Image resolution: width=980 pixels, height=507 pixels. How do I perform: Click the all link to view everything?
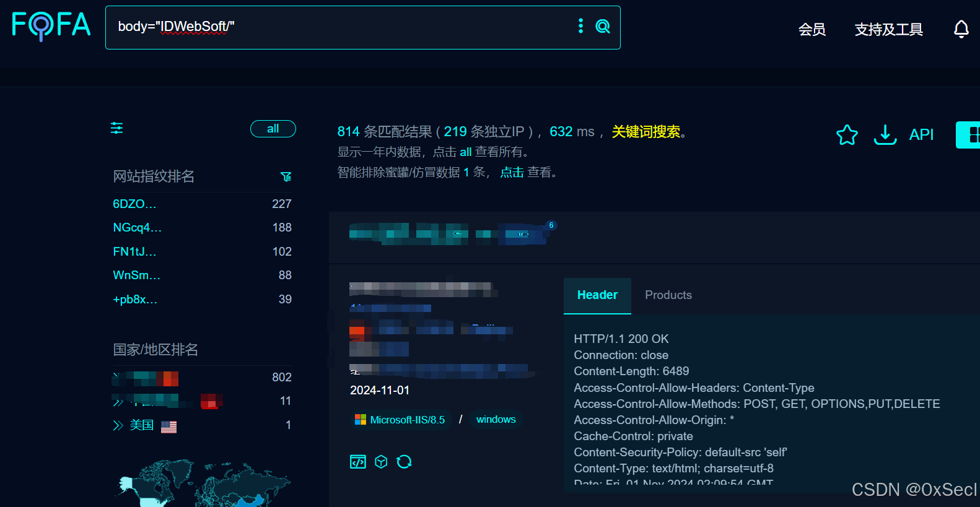pyautogui.click(x=466, y=152)
